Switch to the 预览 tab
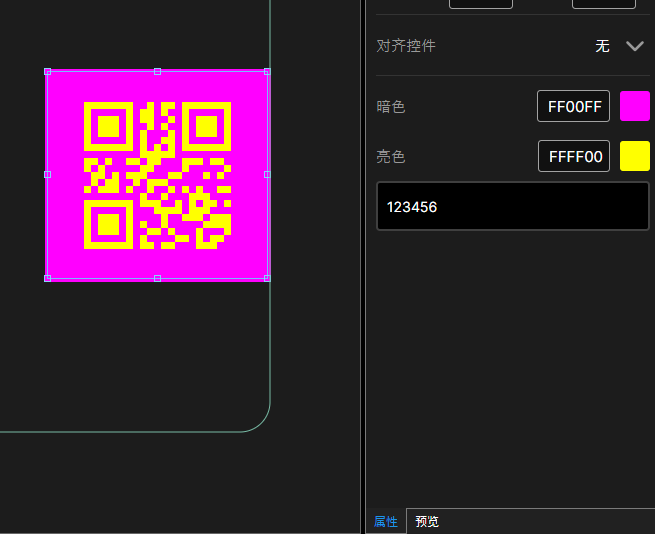This screenshot has width=655, height=534. (427, 521)
